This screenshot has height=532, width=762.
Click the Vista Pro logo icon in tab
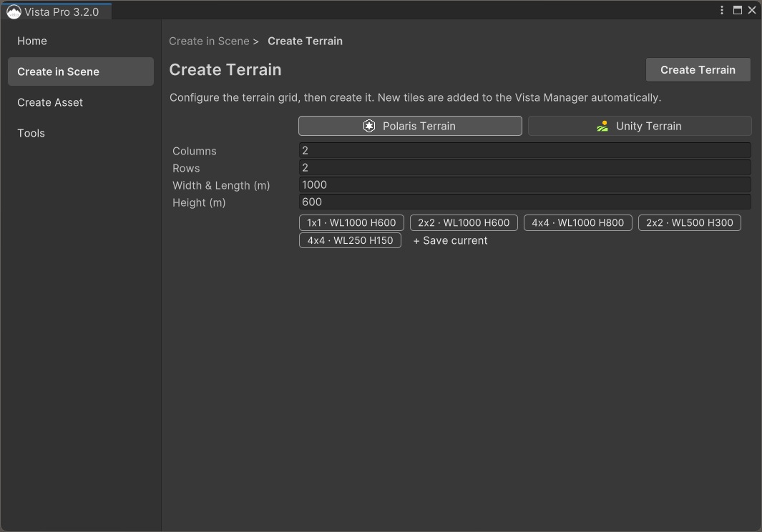point(14,11)
